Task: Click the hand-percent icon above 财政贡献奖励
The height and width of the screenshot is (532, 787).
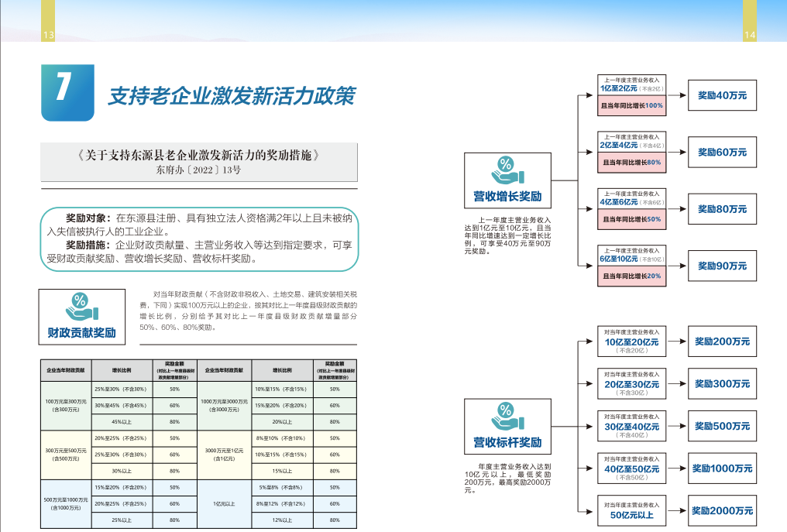Action: [x=81, y=308]
